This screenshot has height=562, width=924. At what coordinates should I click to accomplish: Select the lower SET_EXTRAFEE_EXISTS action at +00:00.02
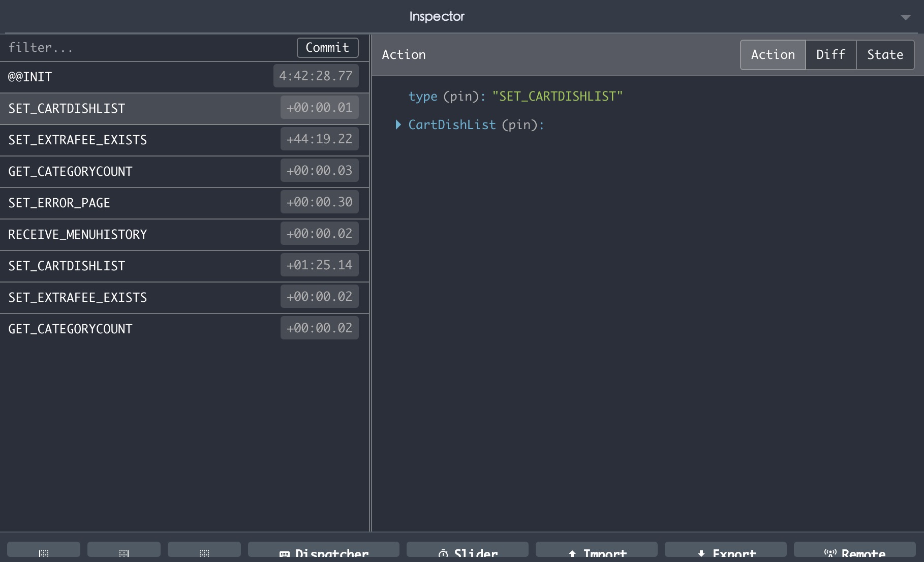click(184, 297)
